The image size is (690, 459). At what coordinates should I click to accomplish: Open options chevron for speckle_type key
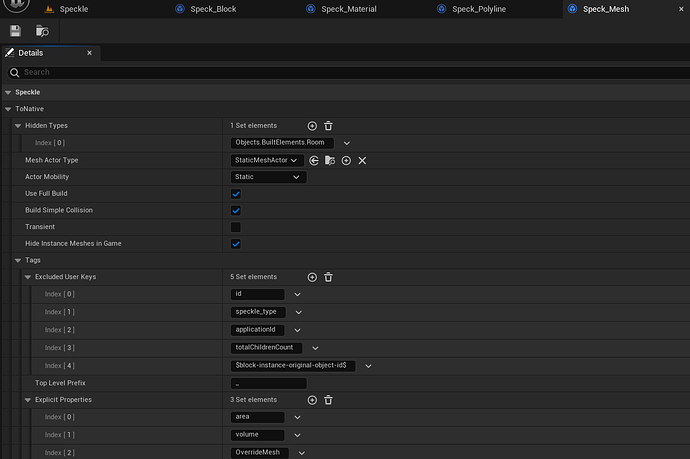tap(299, 312)
